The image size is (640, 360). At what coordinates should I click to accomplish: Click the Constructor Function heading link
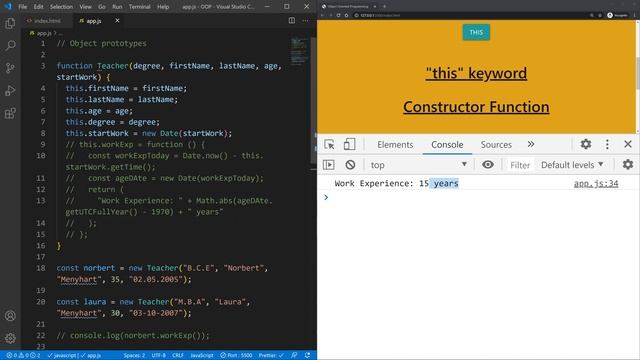click(476, 107)
